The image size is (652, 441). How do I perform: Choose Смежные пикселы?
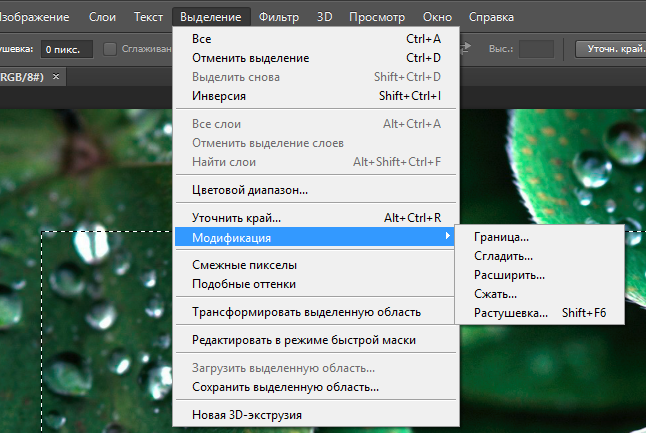click(316, 265)
